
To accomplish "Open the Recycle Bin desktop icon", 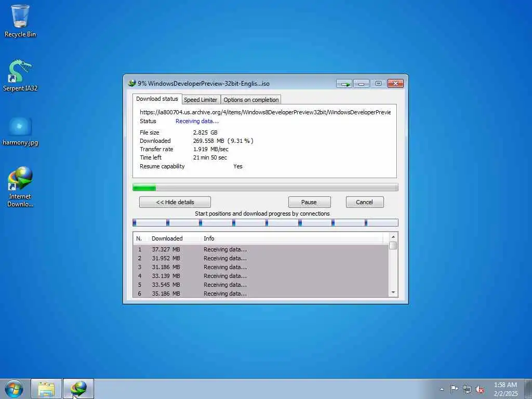I will pyautogui.click(x=20, y=21).
